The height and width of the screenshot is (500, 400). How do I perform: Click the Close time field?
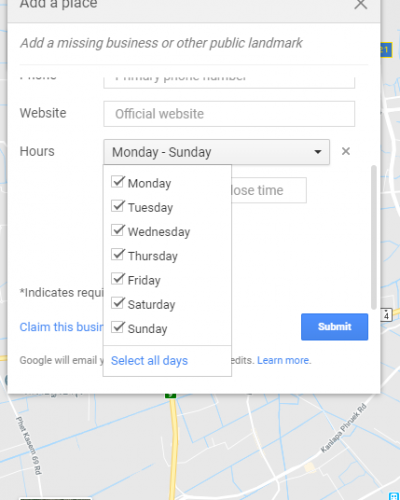coord(269,190)
